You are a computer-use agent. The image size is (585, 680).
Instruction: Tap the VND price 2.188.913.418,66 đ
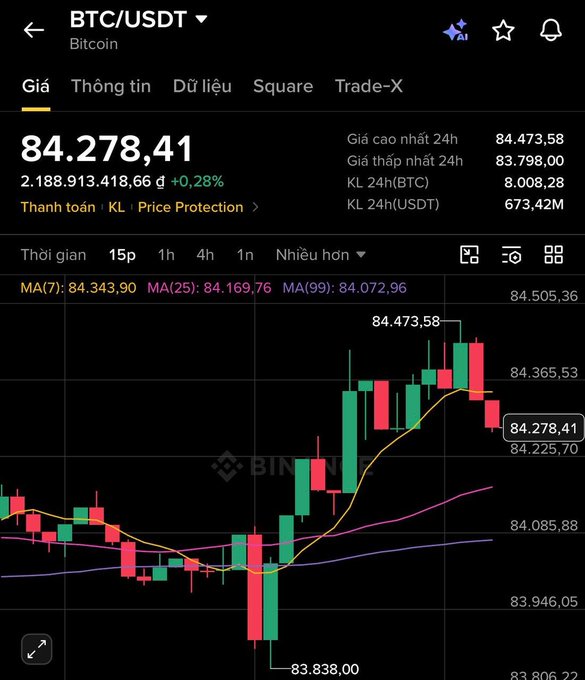coord(93,181)
